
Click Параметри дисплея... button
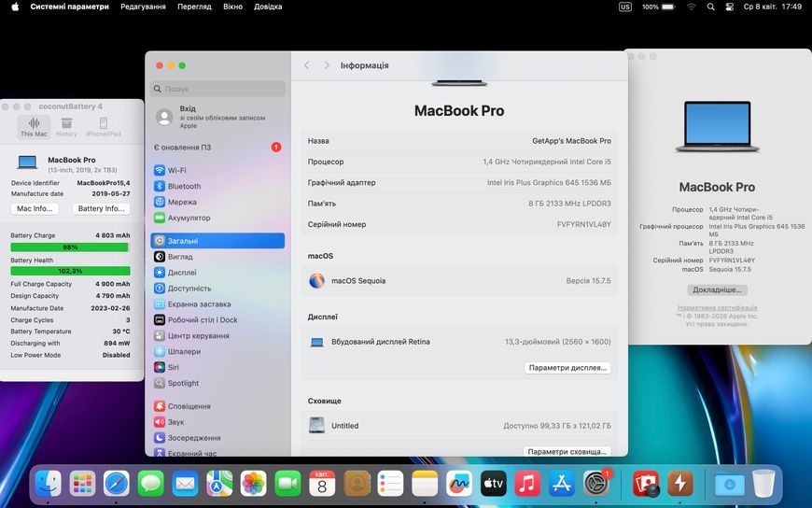tap(567, 368)
